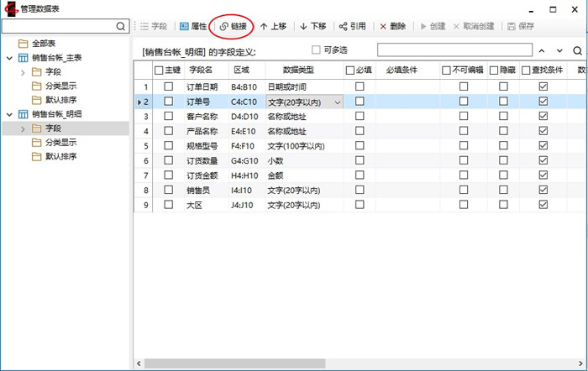
Task: Uncheck 查找条件 for the 订单日期 row
Action: (543, 86)
